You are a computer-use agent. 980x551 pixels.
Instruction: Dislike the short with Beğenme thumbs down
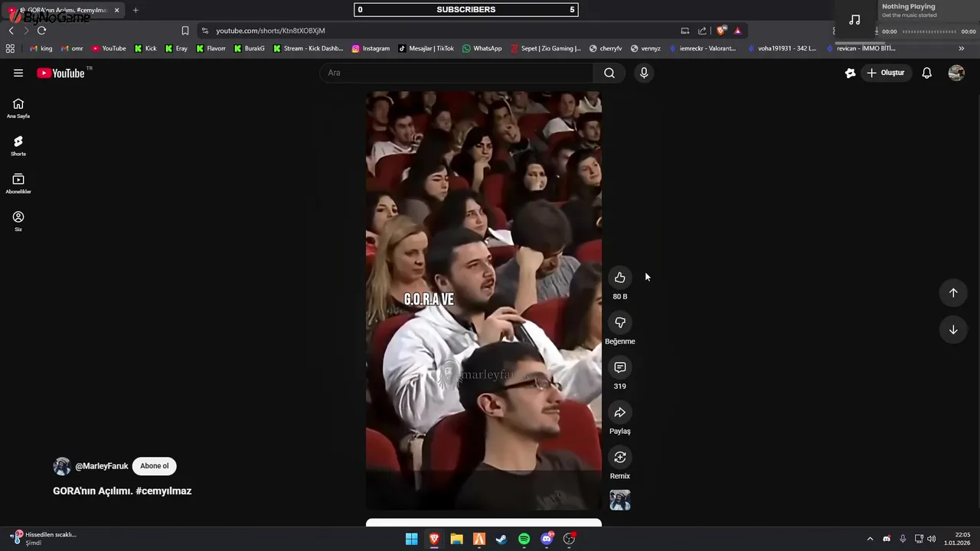tap(620, 323)
